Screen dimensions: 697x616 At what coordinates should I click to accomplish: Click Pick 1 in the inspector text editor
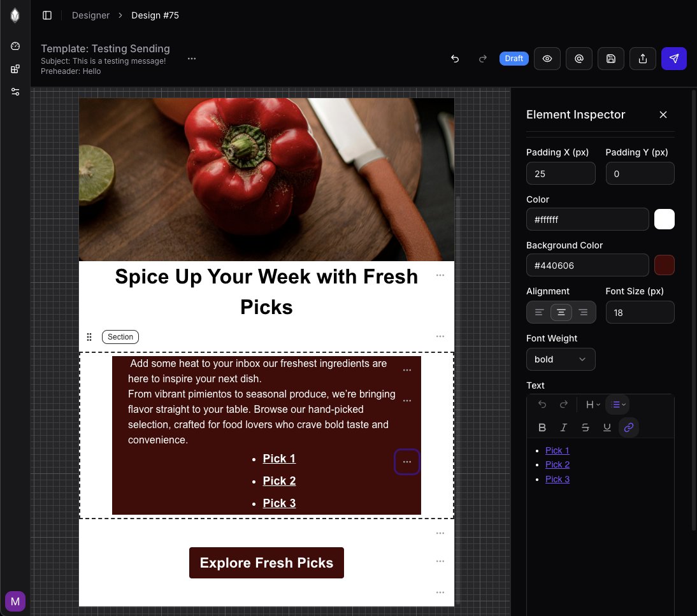(557, 450)
